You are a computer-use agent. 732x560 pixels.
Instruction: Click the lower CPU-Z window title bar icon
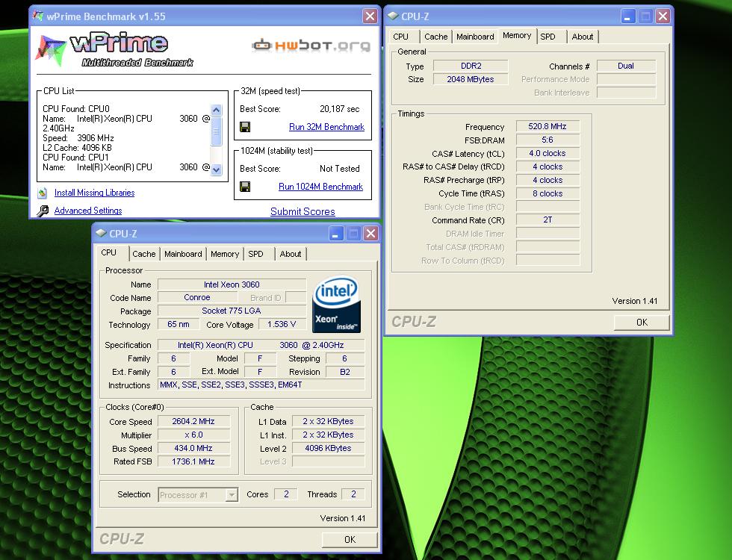(x=101, y=233)
